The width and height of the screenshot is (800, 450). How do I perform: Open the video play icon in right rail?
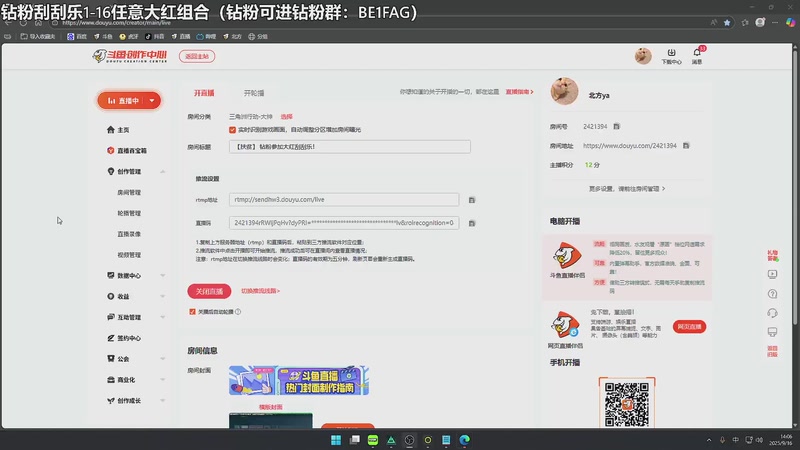coord(772,274)
